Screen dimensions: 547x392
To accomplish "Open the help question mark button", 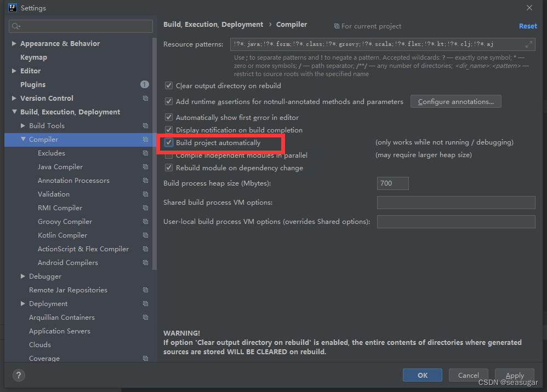I will coord(19,375).
